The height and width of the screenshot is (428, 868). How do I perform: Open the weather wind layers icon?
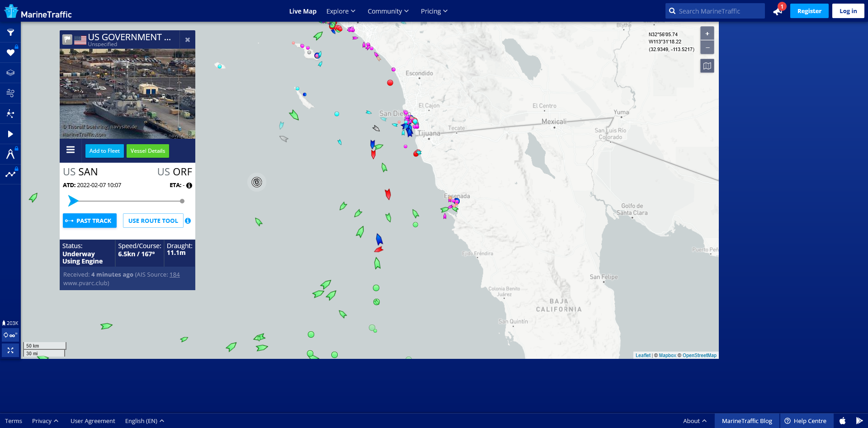(x=10, y=93)
